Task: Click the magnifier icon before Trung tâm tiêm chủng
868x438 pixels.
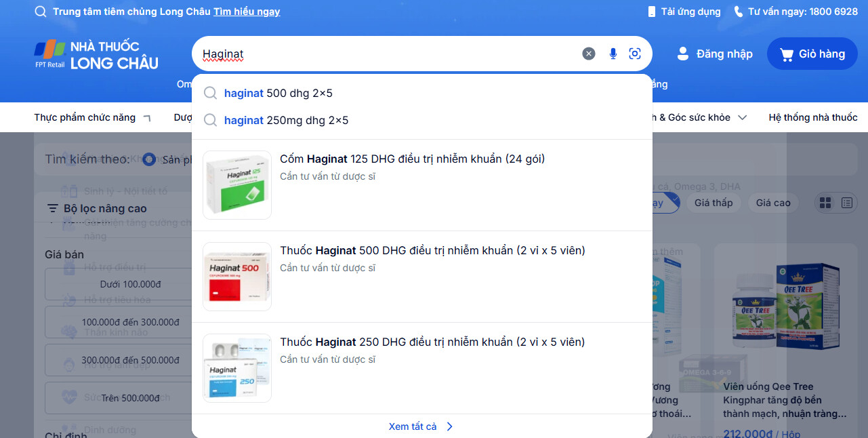Action: point(41,12)
